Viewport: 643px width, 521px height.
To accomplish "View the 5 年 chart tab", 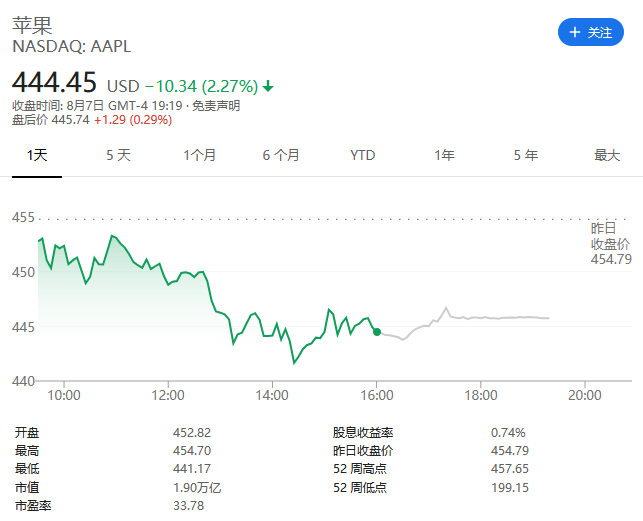I will coord(525,155).
